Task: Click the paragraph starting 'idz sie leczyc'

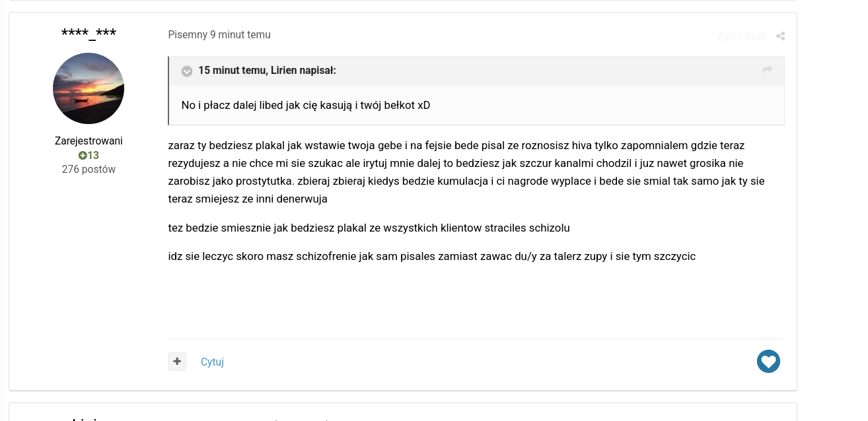Action: [x=431, y=256]
